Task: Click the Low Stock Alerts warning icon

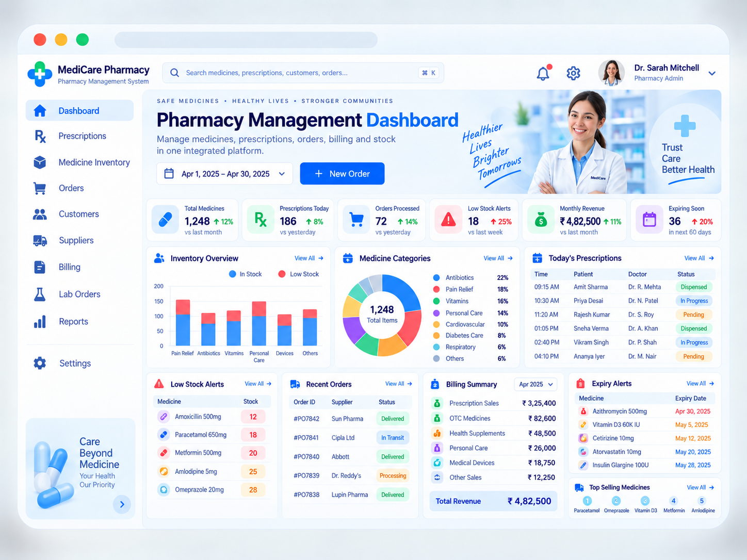Action: coord(448,220)
